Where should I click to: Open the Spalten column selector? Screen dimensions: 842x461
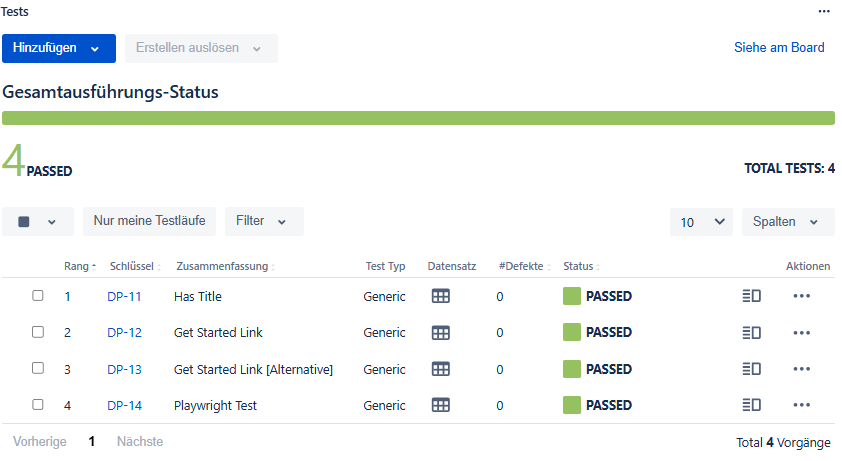[x=787, y=222]
